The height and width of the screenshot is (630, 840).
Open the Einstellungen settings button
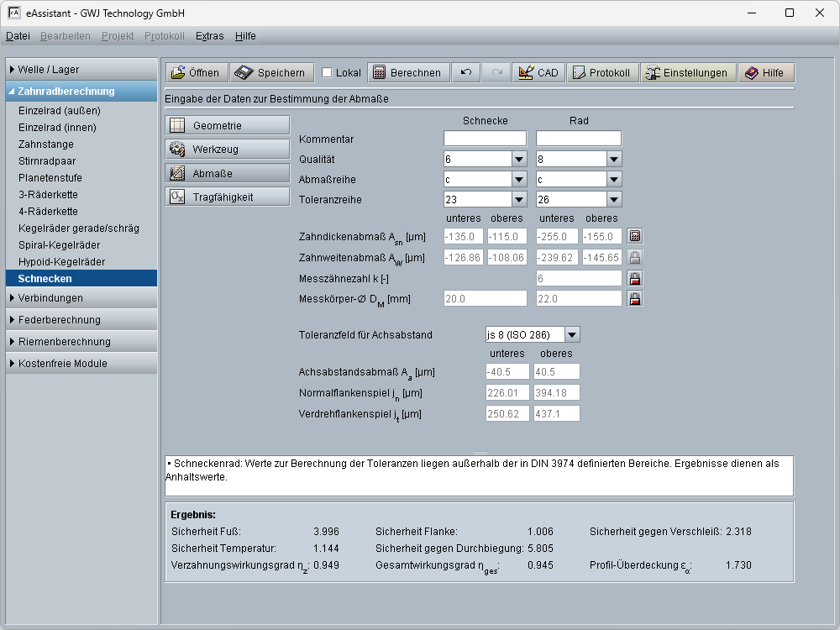point(687,73)
